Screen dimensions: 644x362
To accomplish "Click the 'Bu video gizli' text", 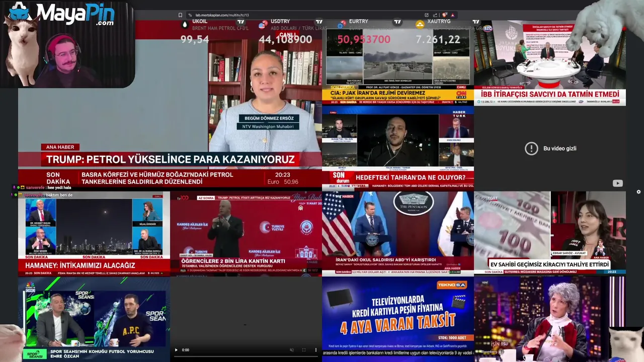I will tap(560, 148).
